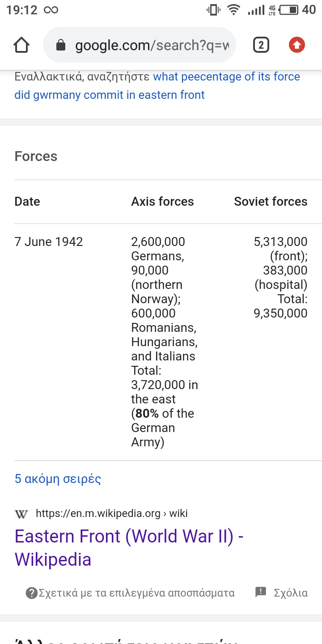Tap the Wikipedia W favicon

[21, 514]
